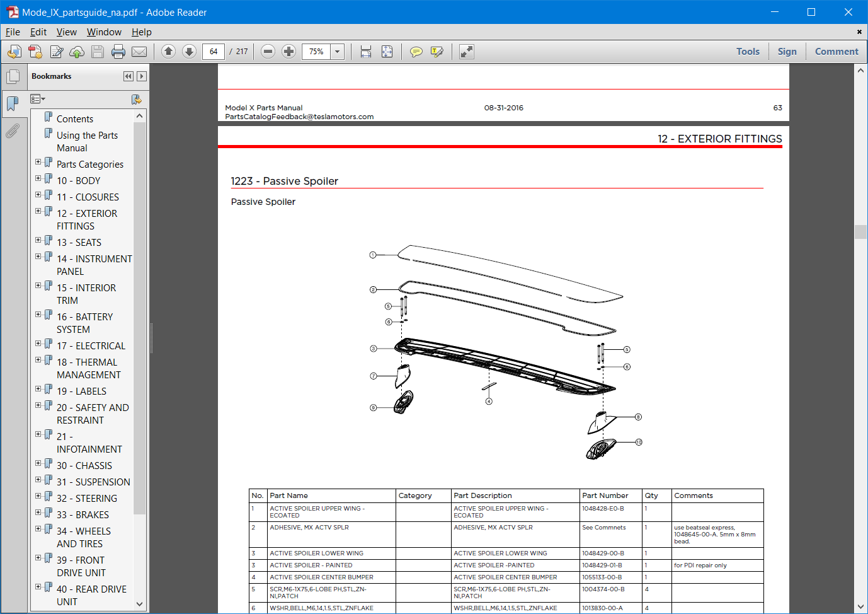Click the Attachments paperclip panel icon
This screenshot has width=868, height=614.
(14, 130)
